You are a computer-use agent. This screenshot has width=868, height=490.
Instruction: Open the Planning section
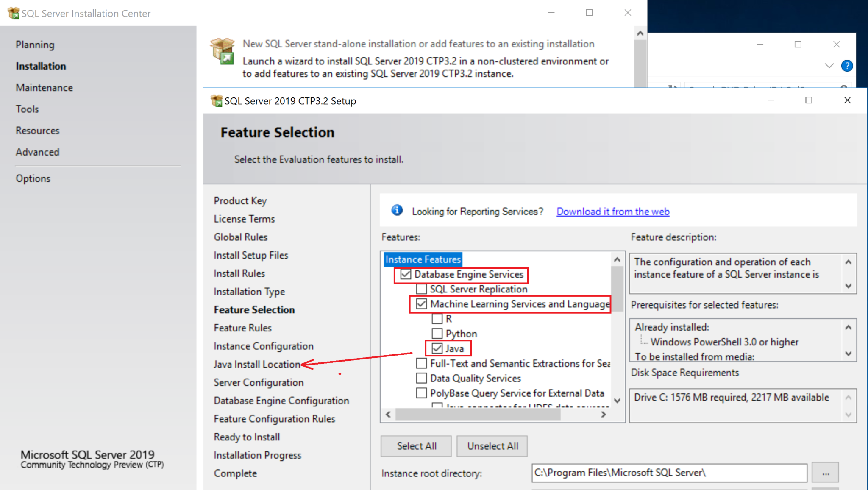pos(35,45)
